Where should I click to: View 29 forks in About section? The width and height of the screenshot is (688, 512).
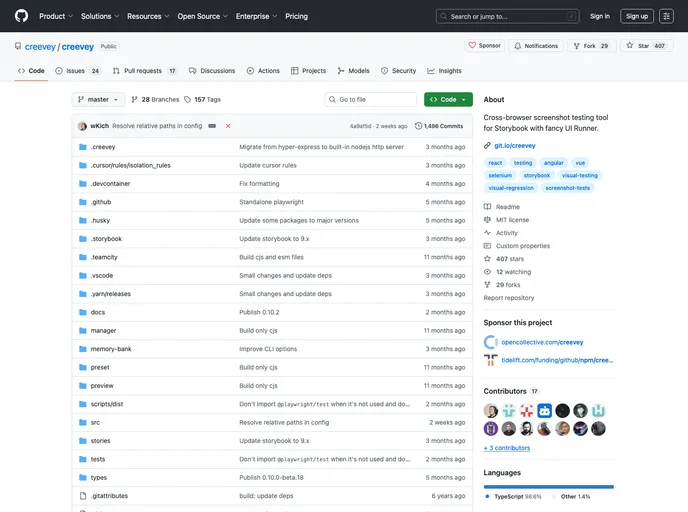click(x=508, y=285)
